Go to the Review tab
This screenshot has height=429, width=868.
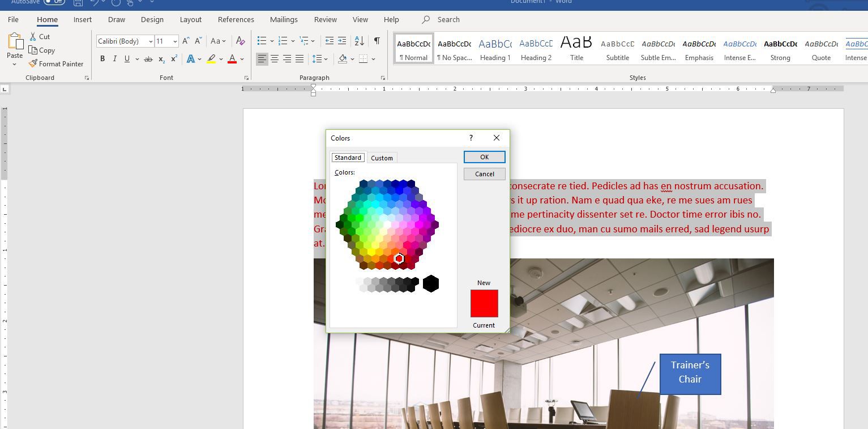pyautogui.click(x=326, y=19)
